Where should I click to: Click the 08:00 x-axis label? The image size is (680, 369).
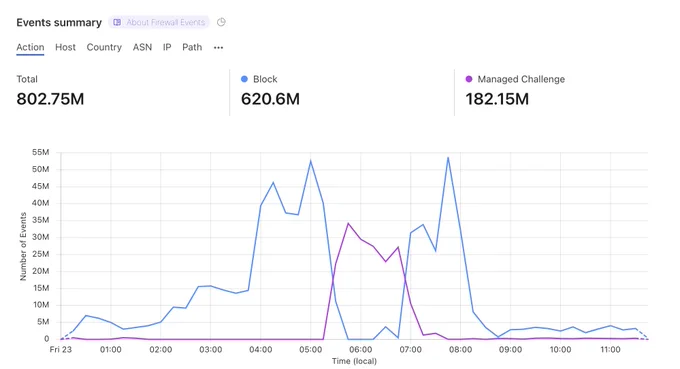pyautogui.click(x=461, y=349)
